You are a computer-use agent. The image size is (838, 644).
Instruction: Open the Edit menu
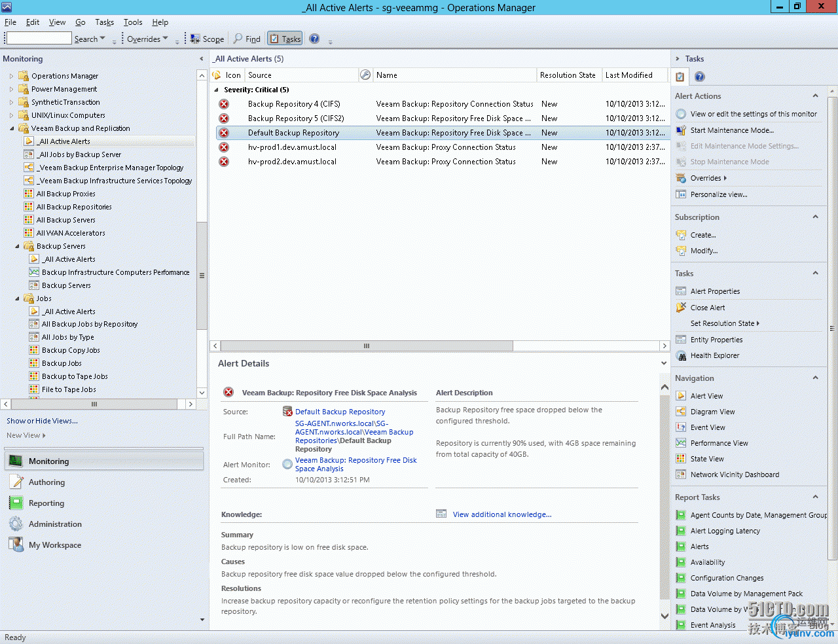[x=33, y=22]
